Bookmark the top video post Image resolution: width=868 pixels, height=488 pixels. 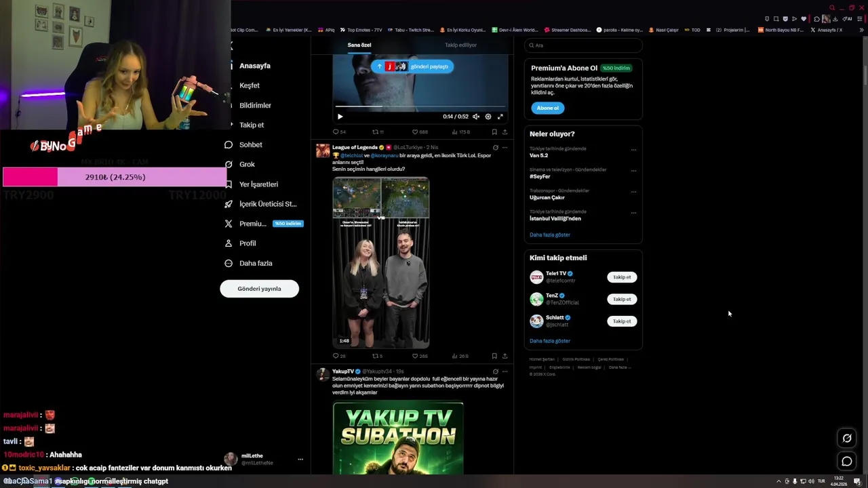click(494, 132)
